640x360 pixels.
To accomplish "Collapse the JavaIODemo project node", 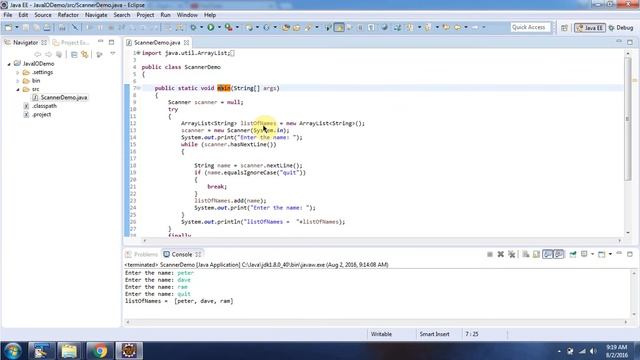I will pos(9,64).
